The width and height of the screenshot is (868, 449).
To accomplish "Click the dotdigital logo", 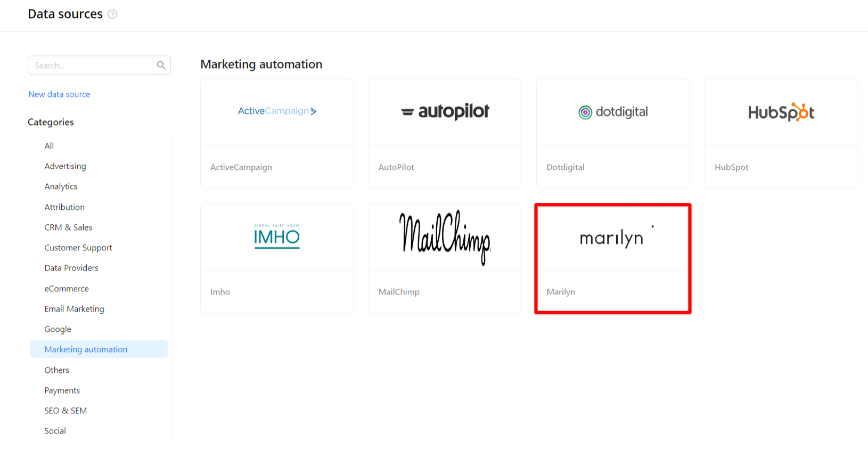I will click(613, 112).
